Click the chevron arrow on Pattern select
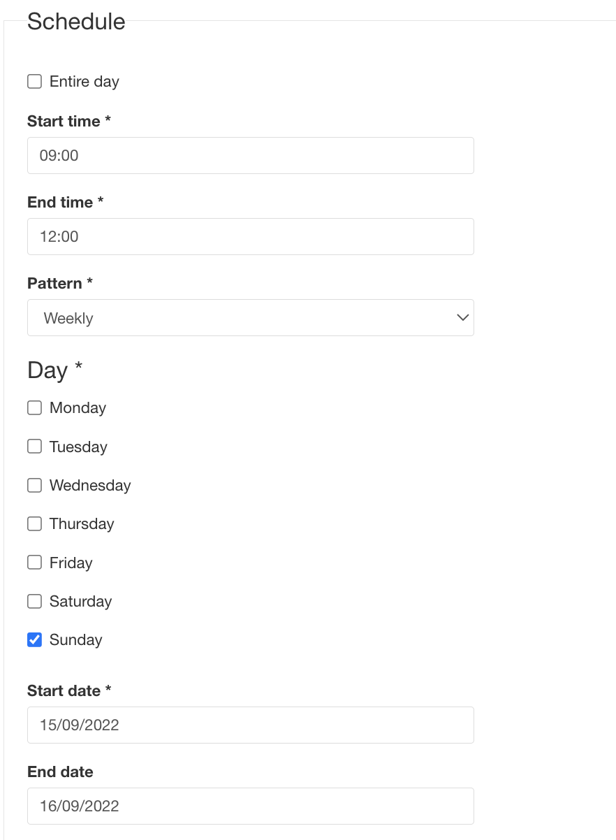Image resolution: width=616 pixels, height=840 pixels. [x=462, y=318]
